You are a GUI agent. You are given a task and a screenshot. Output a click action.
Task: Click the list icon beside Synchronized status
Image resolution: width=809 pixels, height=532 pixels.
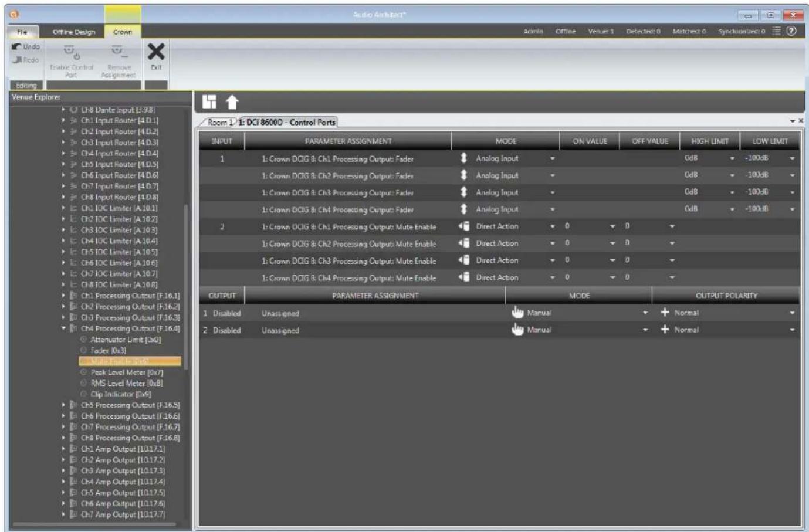pos(776,31)
